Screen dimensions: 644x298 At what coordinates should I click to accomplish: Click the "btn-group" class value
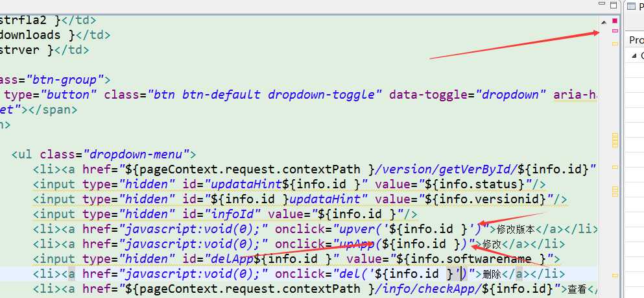67,80
